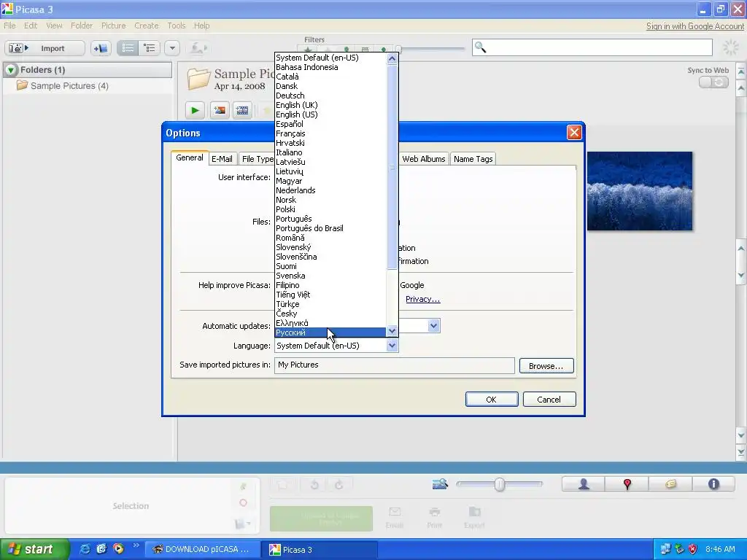Open DOWNLOAD pICASA taskbar window
This screenshot has height=560, width=747.
click(202, 549)
